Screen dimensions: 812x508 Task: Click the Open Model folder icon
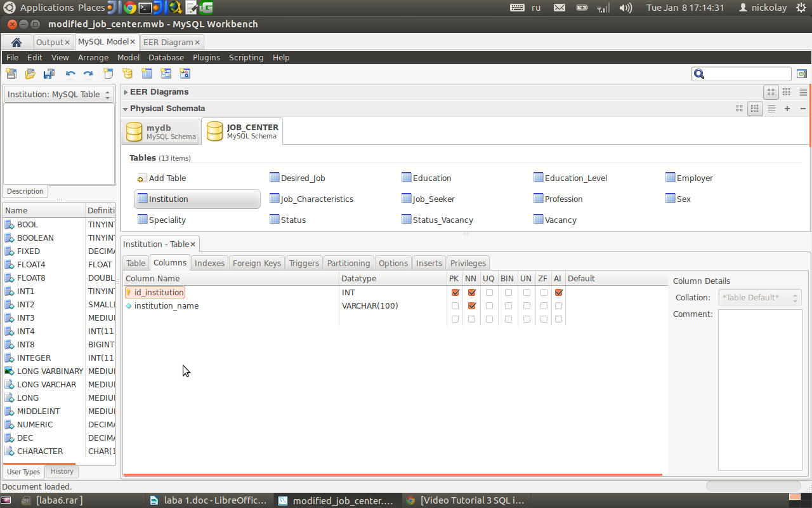tap(30, 74)
